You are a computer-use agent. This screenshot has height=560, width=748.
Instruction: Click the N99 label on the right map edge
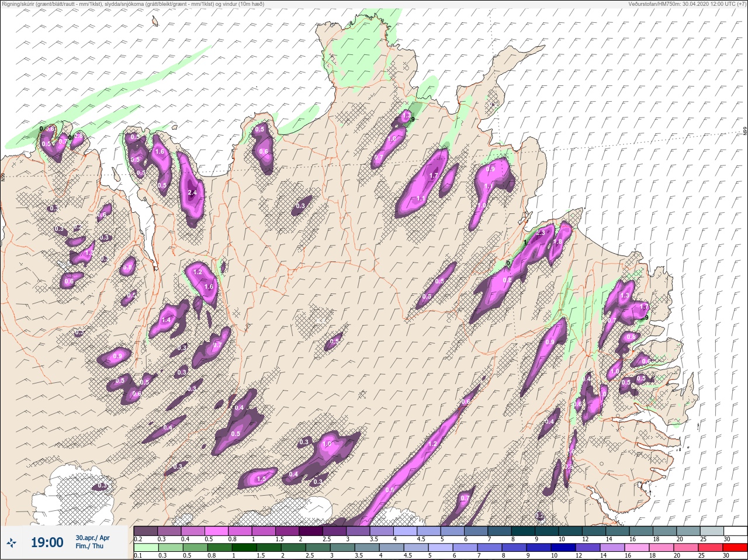[x=745, y=132]
